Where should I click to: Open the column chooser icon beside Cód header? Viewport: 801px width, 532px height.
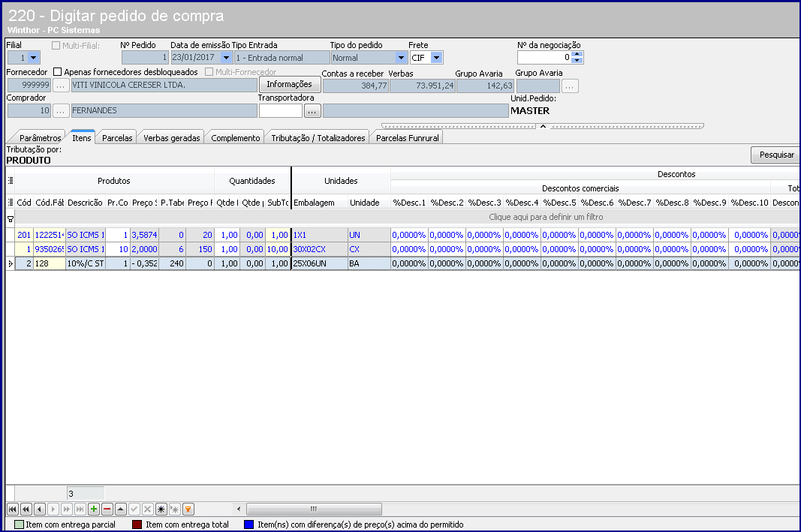point(11,202)
